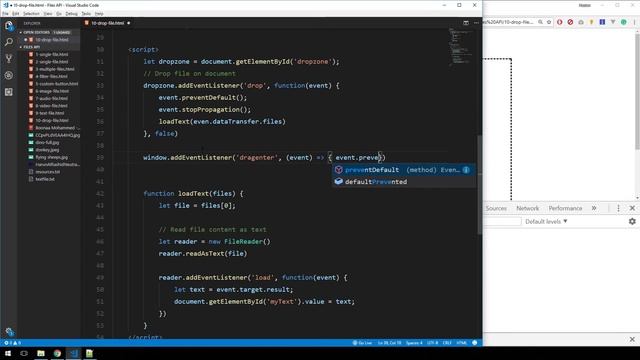Click the funnel-shaped extension icon in Chrome
640x360 pixels.
click(613, 22)
